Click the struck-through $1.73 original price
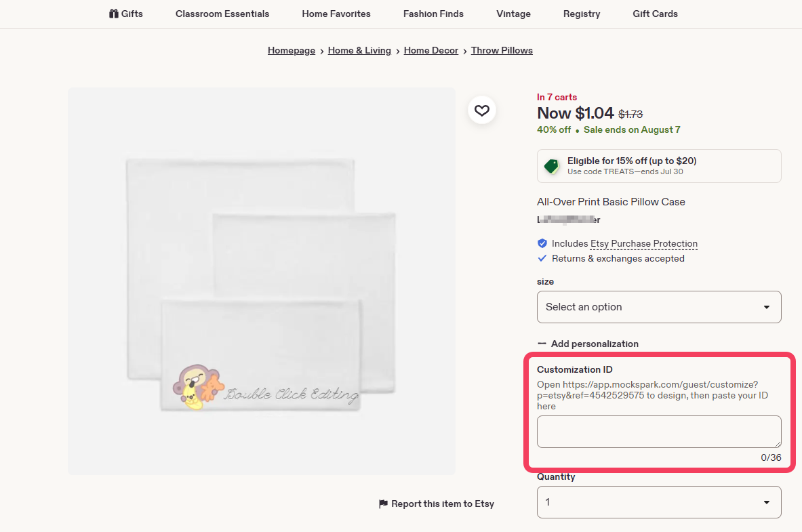 (x=630, y=114)
